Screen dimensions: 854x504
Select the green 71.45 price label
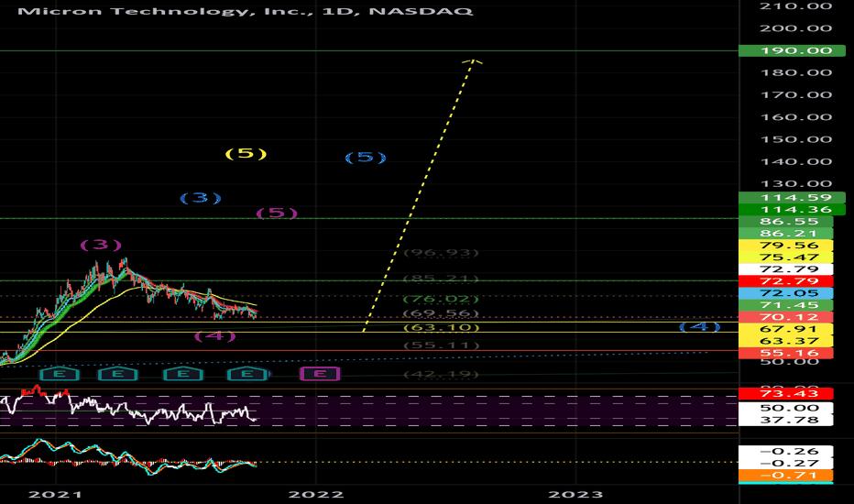(786, 305)
